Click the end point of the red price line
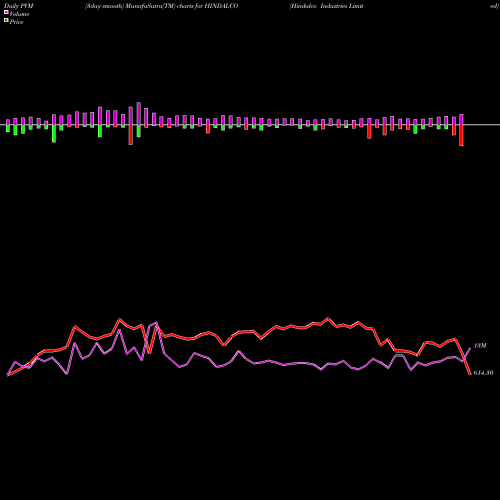The width and height of the screenshot is (500, 500). point(470,374)
